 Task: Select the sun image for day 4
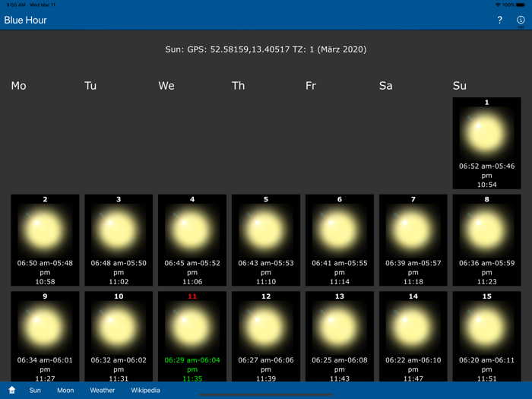192,231
